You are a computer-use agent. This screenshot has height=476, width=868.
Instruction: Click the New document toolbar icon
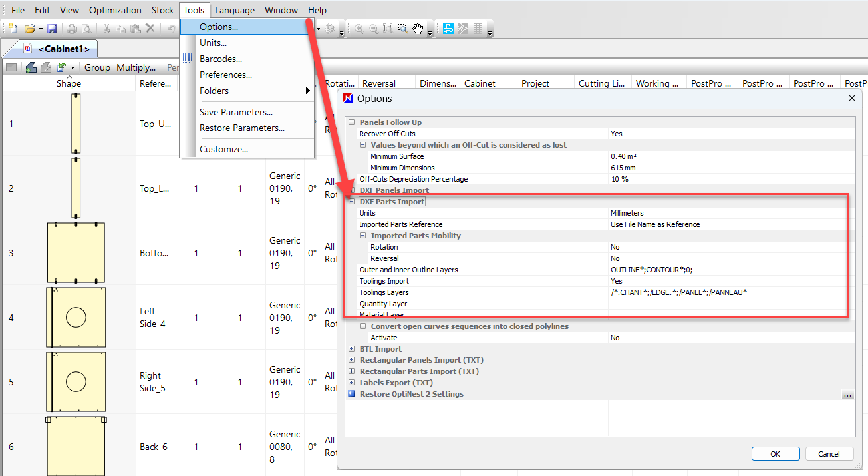13,29
